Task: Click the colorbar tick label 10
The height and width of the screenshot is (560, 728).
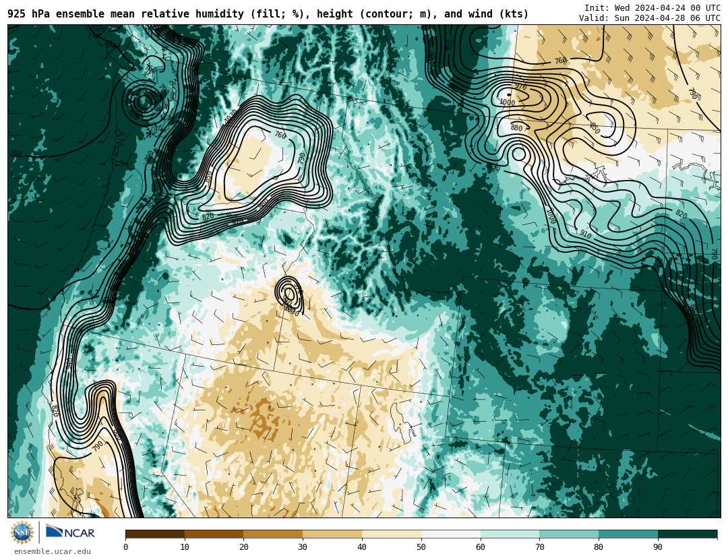Action: 185,547
